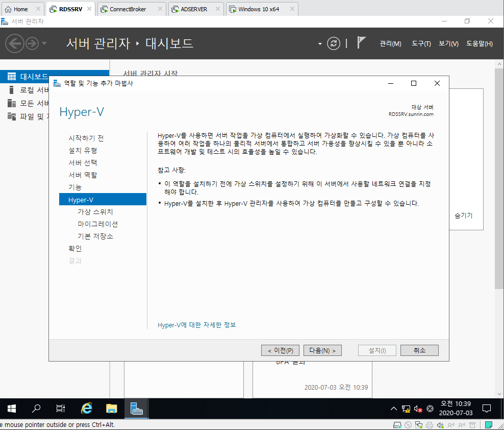Click the VMware network adapter status icon
Image resolution: width=504 pixels, height=430 pixels.
[x=418, y=425]
